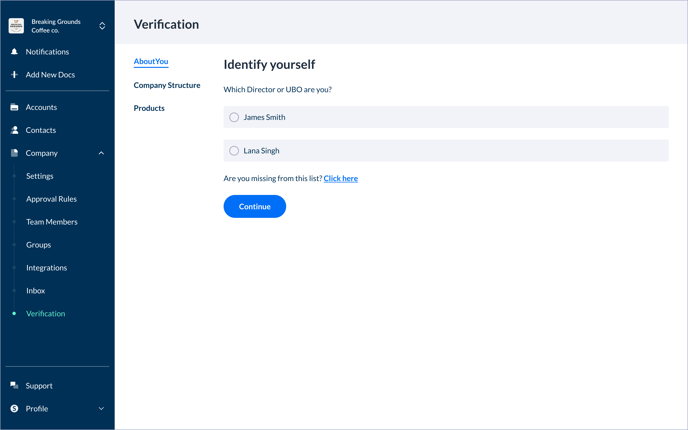
Task: Click the Add New Docs plus icon
Action: pyautogui.click(x=14, y=75)
